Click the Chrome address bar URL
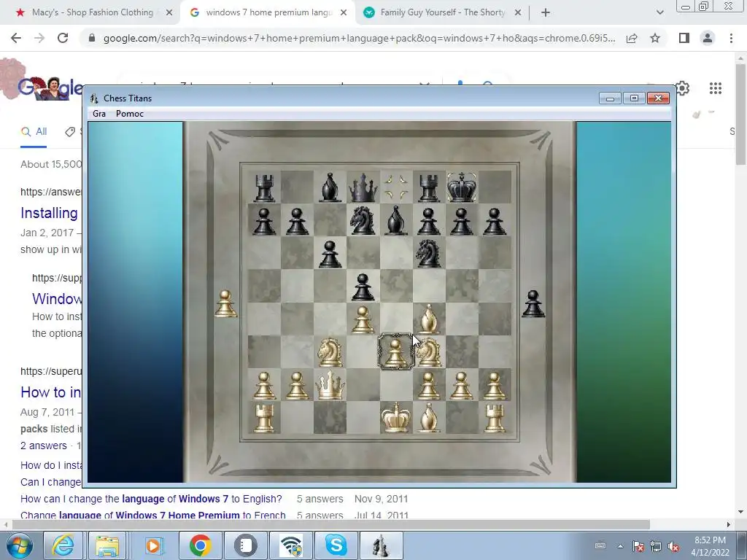The width and height of the screenshot is (747, 560). [359, 38]
